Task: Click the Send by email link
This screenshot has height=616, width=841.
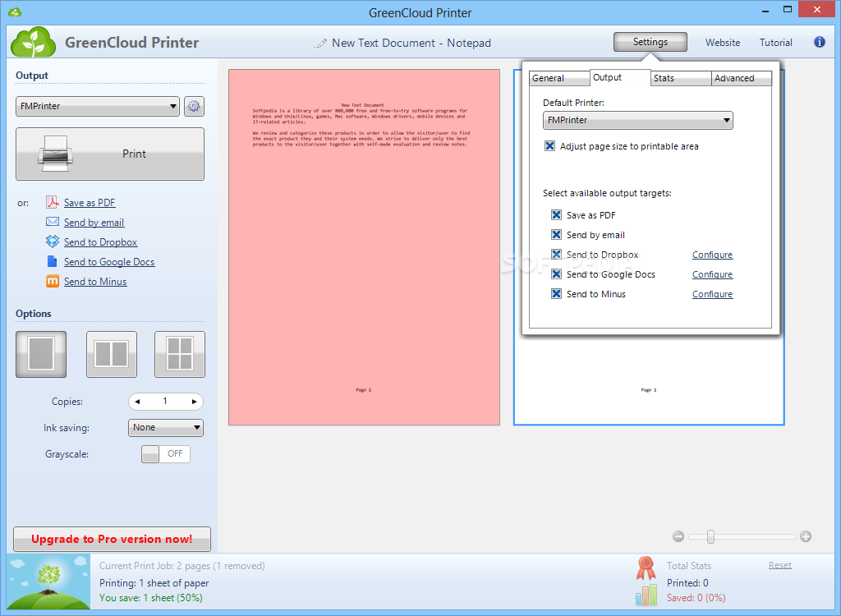Action: tap(94, 222)
